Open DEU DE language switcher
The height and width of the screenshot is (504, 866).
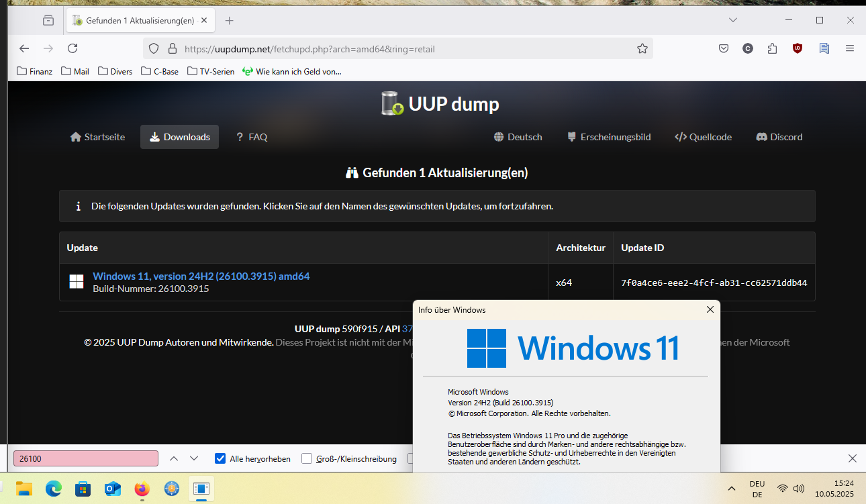757,489
